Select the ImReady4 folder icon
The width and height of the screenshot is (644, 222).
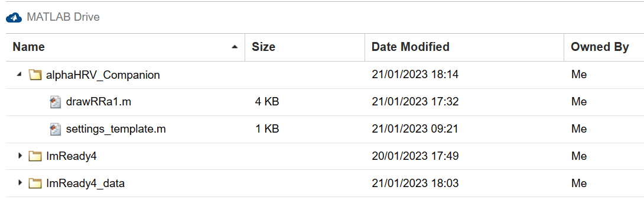coord(35,156)
